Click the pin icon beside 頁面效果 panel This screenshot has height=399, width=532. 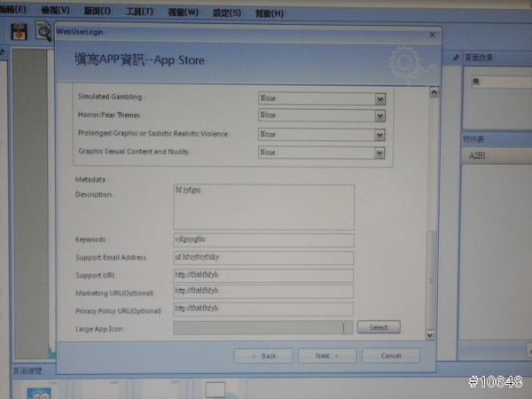[457, 58]
